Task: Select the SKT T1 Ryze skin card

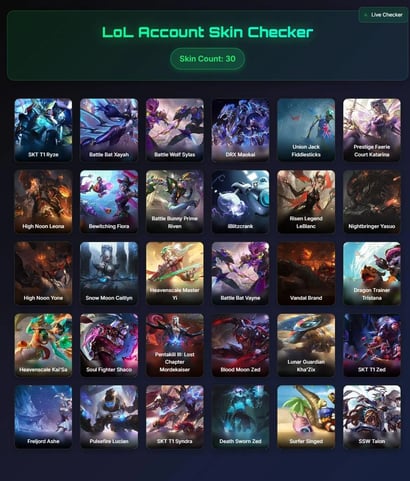Action: point(43,130)
